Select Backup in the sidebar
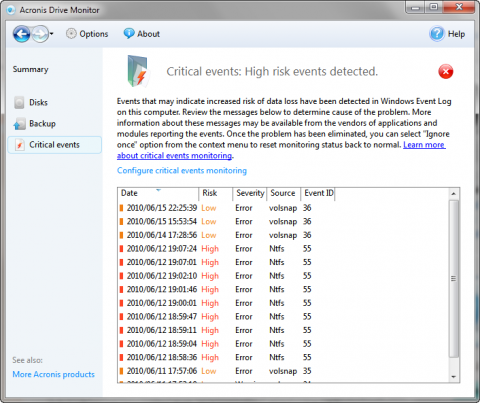 [42, 124]
